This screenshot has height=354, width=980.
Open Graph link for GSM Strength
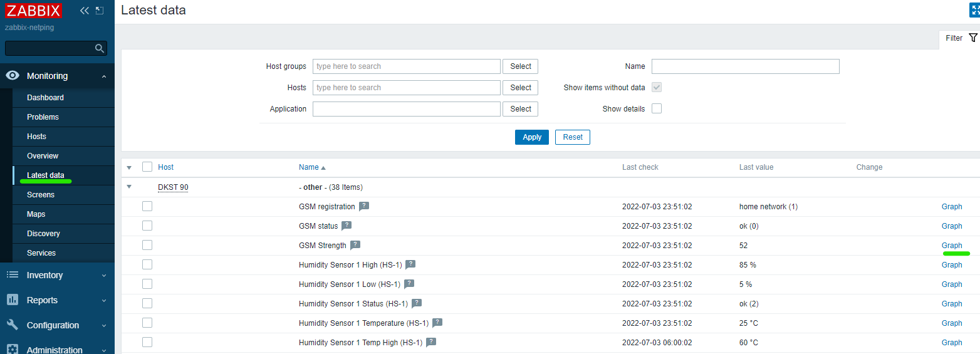pyautogui.click(x=951, y=246)
